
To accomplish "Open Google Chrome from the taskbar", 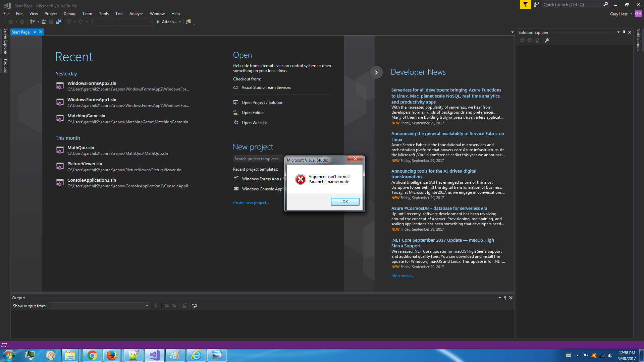I will click(x=92, y=355).
